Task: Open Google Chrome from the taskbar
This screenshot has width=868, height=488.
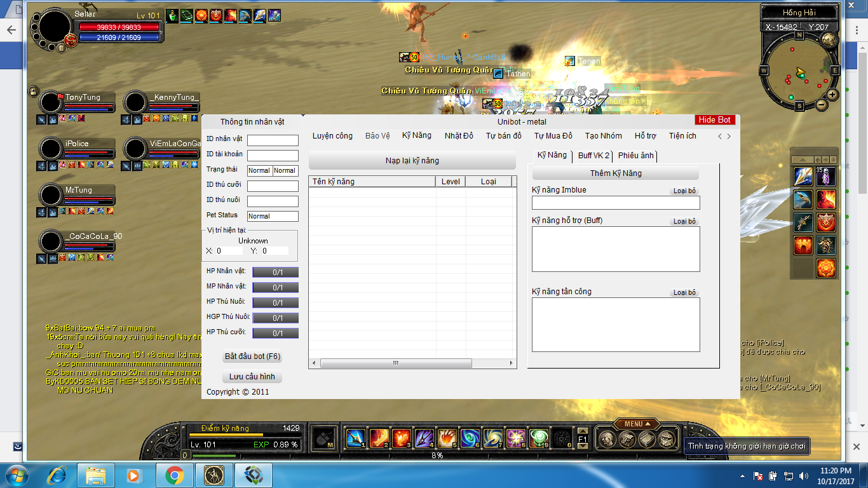Action: point(175,475)
